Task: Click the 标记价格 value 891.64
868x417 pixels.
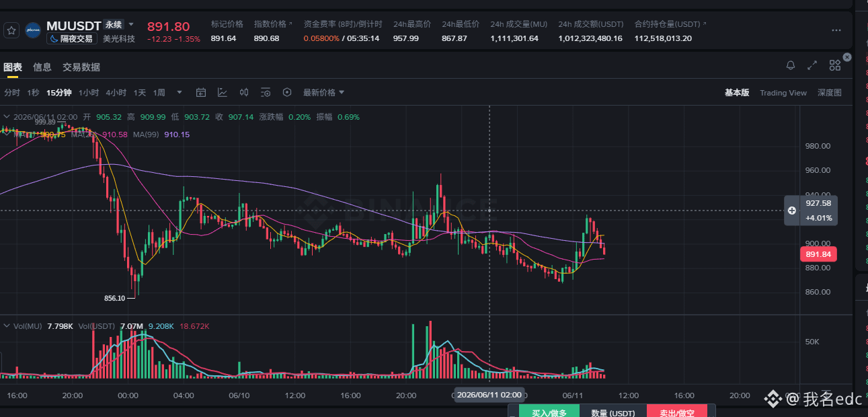Action: [223, 38]
